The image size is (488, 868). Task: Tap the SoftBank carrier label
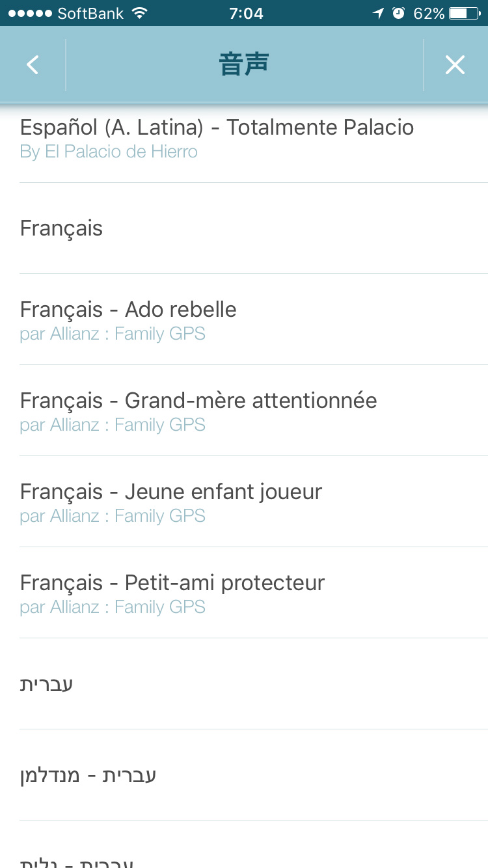point(90,13)
